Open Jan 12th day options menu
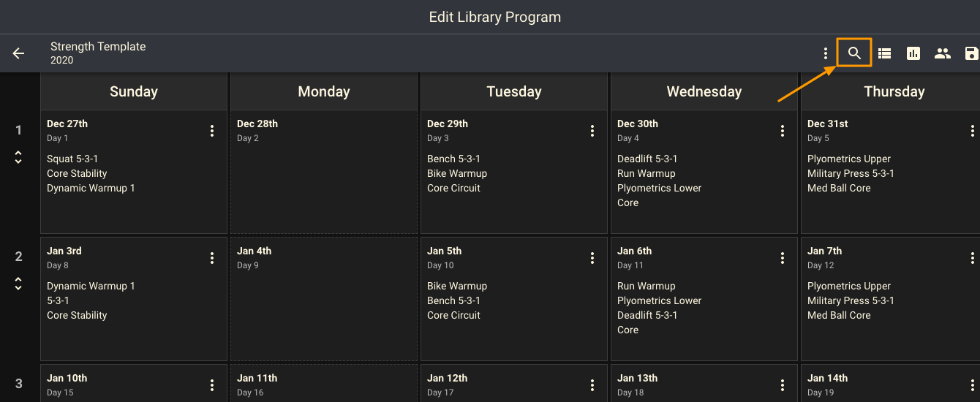The width and height of the screenshot is (980, 402). tap(592, 385)
